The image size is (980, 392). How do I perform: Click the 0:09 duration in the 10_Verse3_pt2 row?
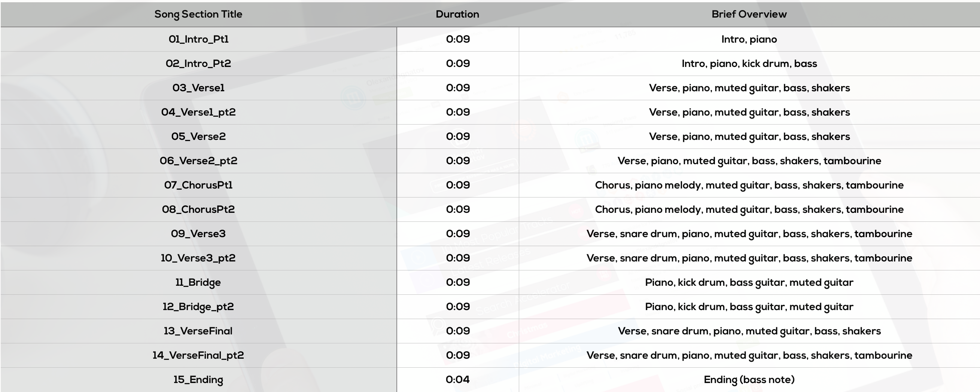click(458, 258)
